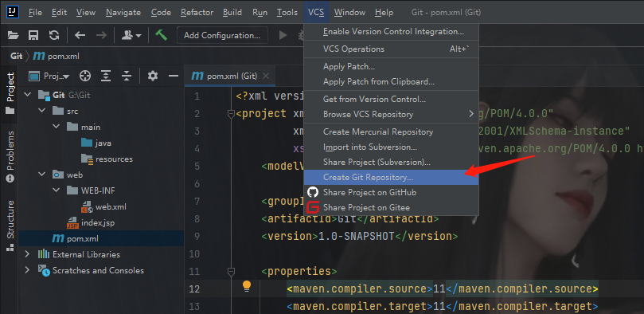Image resolution: width=644 pixels, height=314 pixels.
Task: Click the Collapse All icon in Project panel
Action: [127, 76]
